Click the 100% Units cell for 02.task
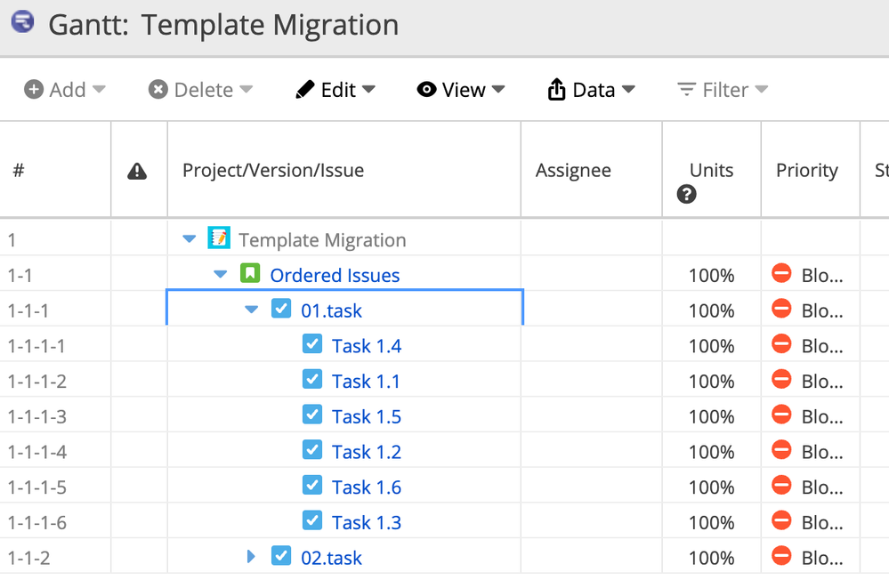The width and height of the screenshot is (889, 588). click(711, 558)
